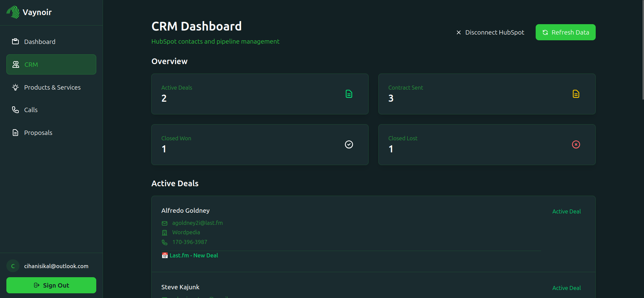Click the user avatar "C"

[x=13, y=266]
